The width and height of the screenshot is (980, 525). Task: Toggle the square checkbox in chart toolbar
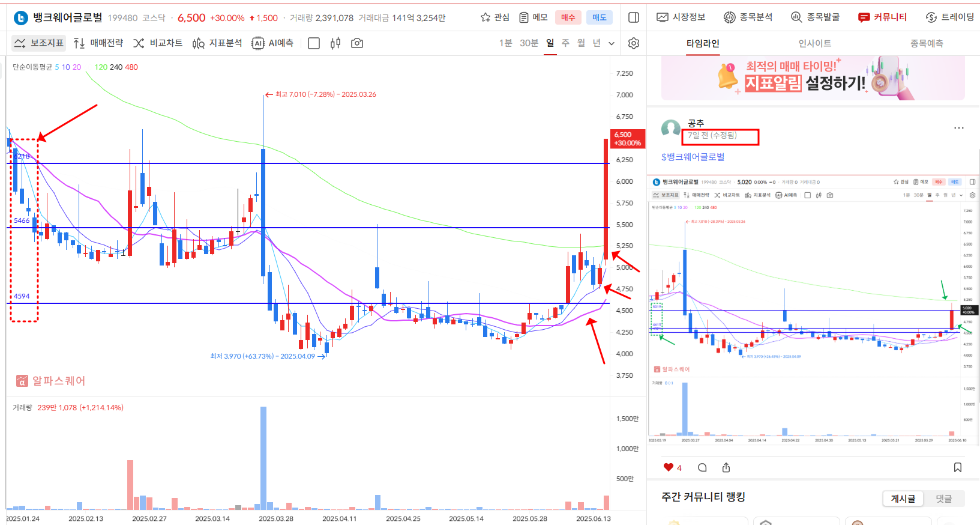click(x=314, y=43)
